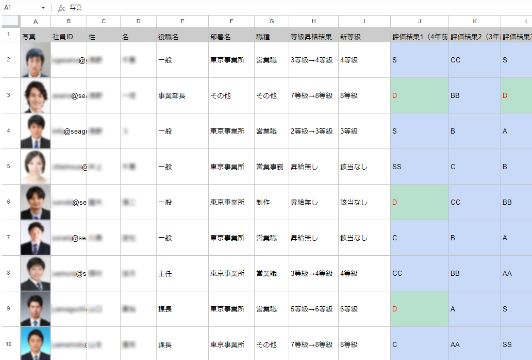Viewport: 532px width, 360px height.
Task: Click the AA cell in column K row 10
Action: click(x=474, y=343)
